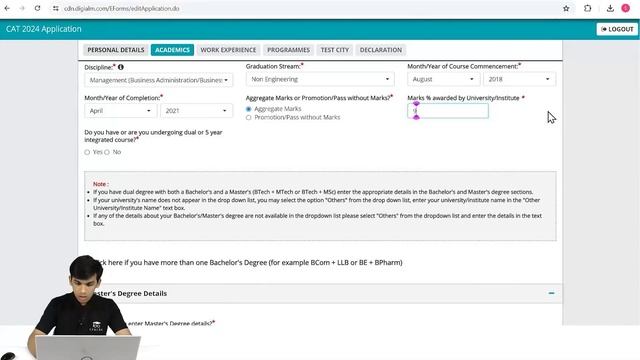Select Promotion/Pass without Marks radio button

[249, 118]
